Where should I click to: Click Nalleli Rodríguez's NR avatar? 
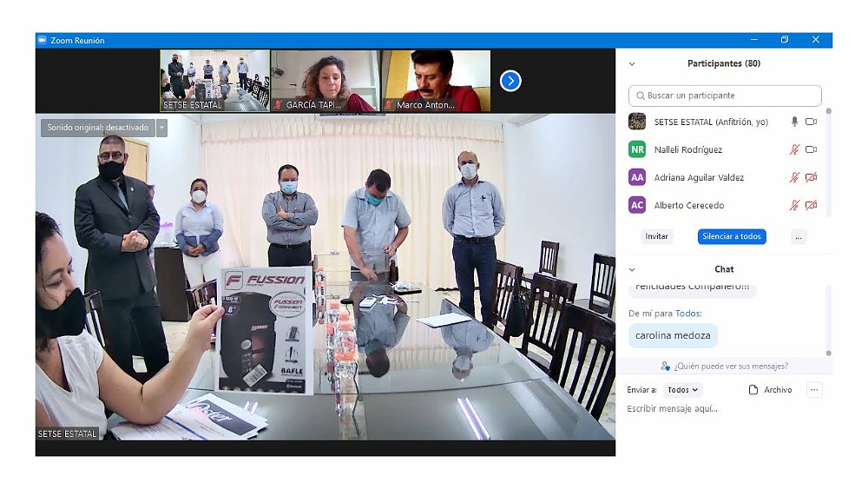(x=637, y=149)
